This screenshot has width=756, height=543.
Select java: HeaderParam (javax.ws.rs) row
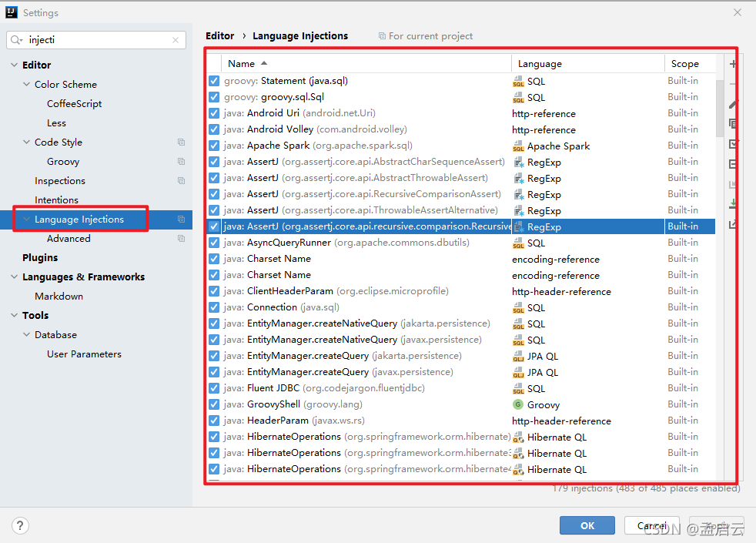(461, 421)
